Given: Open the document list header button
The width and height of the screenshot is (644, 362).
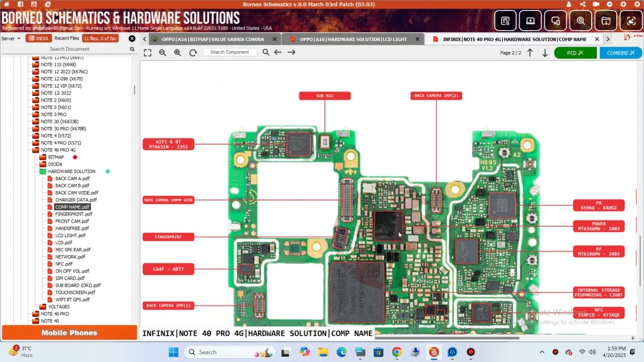Looking at the screenshot, I should (x=505, y=21).
